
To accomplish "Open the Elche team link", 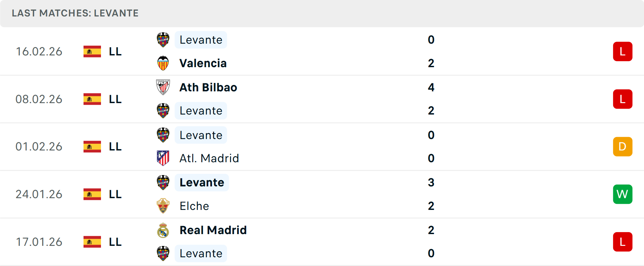I will [194, 206].
